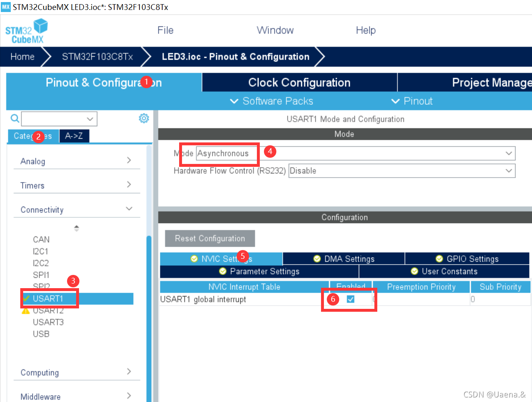Open the Parameter Settings tab

click(x=259, y=271)
